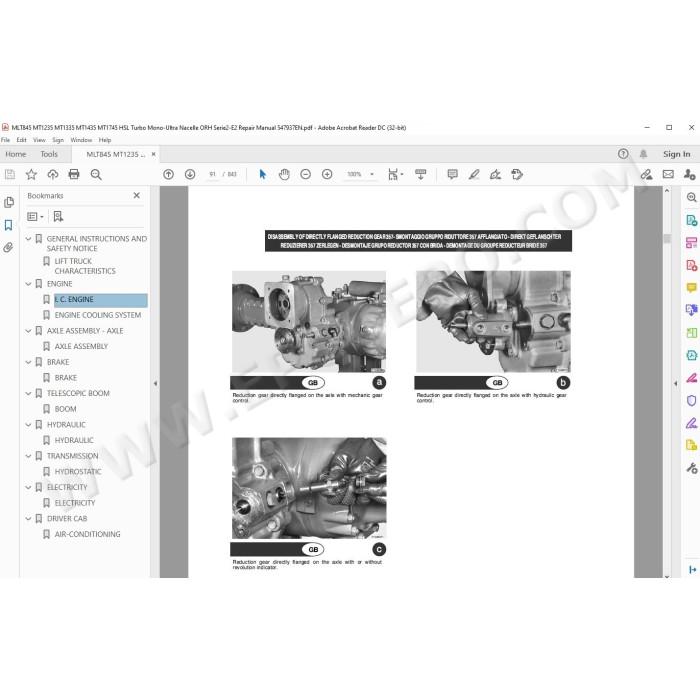Viewport: 700px width, 700px height.
Task: Activate the hand pan tool
Action: pyautogui.click(x=284, y=175)
